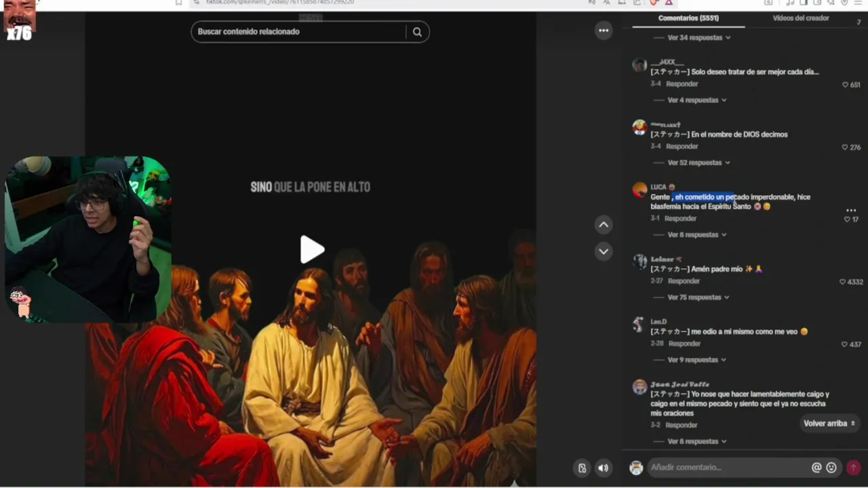
Task: Open the Leiner username link
Action: pyautogui.click(x=662, y=259)
